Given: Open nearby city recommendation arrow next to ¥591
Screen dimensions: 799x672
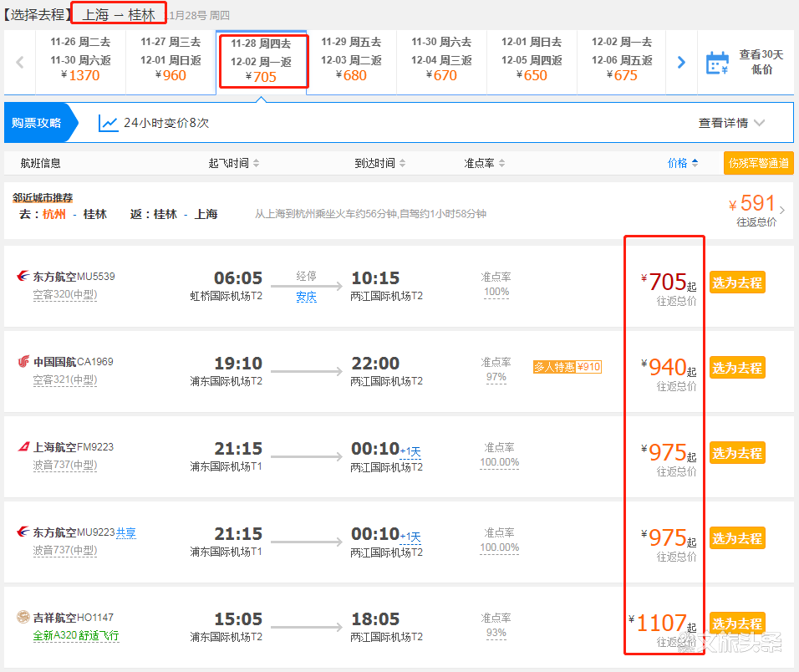Looking at the screenshot, I should pos(782,210).
